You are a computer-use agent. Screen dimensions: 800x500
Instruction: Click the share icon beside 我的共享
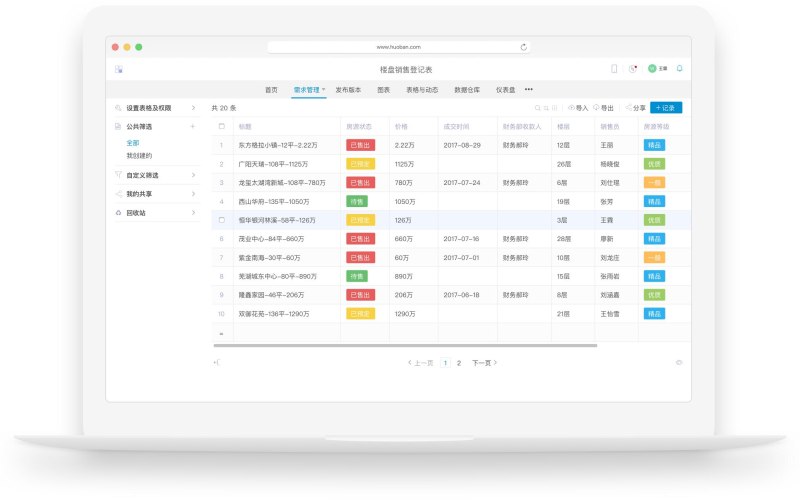118,194
